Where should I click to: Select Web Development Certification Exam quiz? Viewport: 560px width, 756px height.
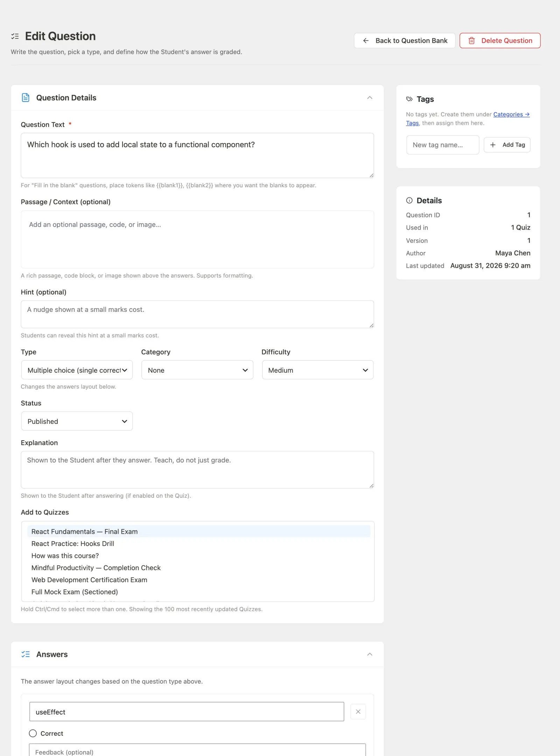(198, 580)
